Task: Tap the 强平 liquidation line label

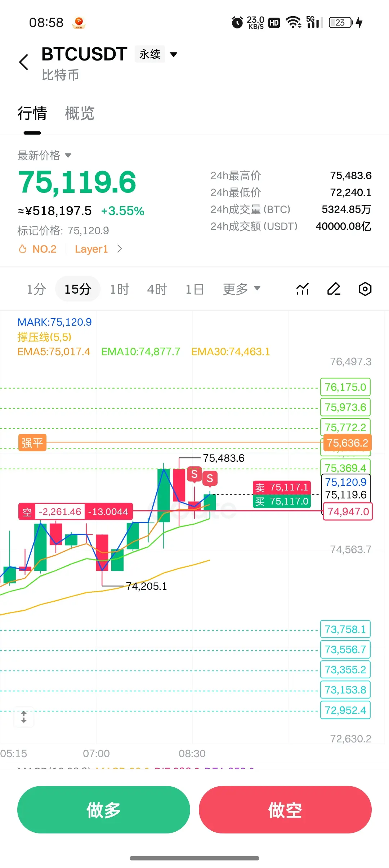Action: [x=32, y=443]
